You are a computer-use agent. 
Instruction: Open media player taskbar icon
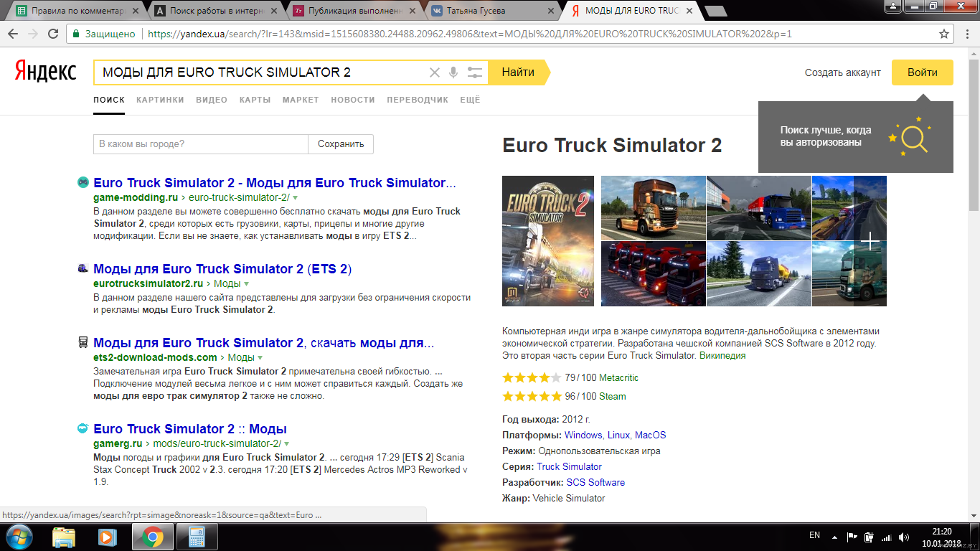[x=108, y=537]
